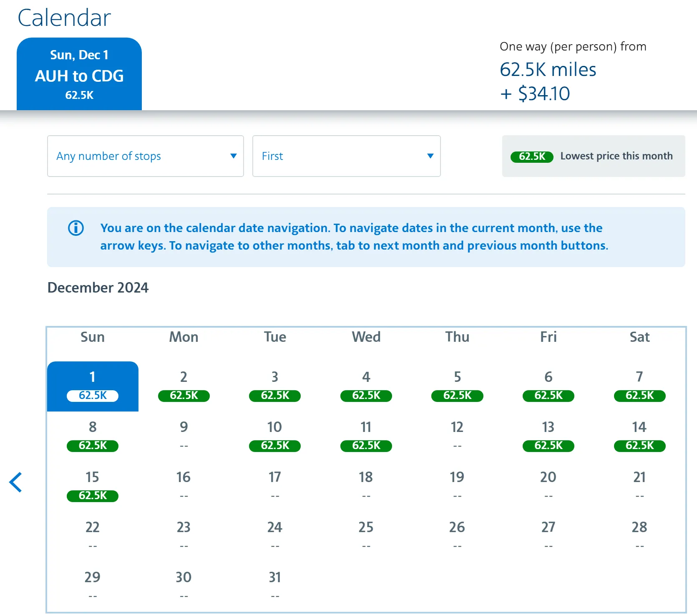
Task: Select the Sun, Dec 1 AUH to CDG tab
Action: tap(79, 74)
